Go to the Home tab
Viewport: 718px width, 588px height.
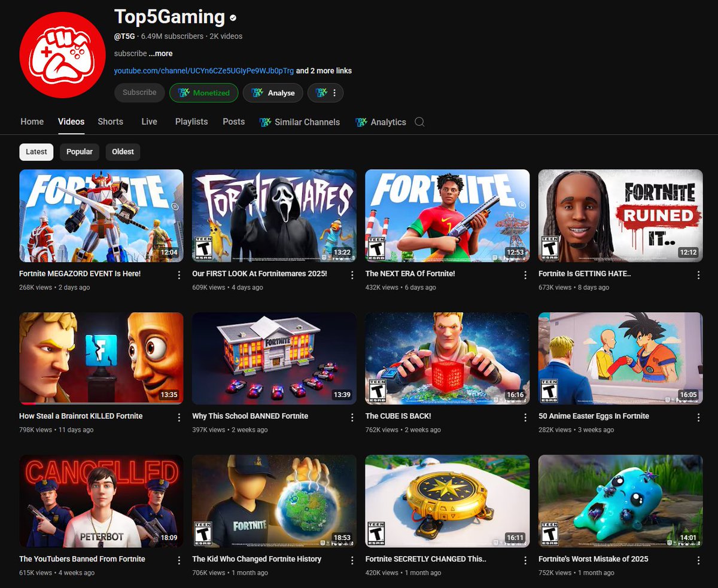click(32, 121)
